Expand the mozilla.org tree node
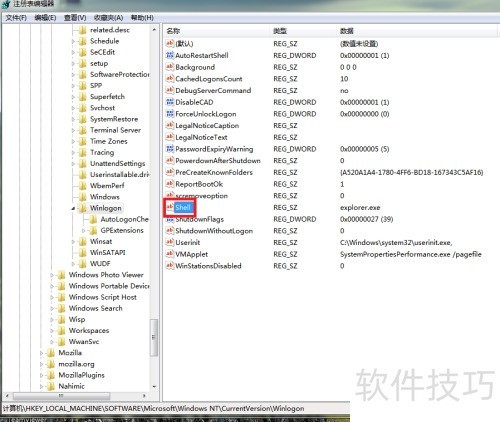The height and width of the screenshot is (422, 500). click(x=41, y=364)
